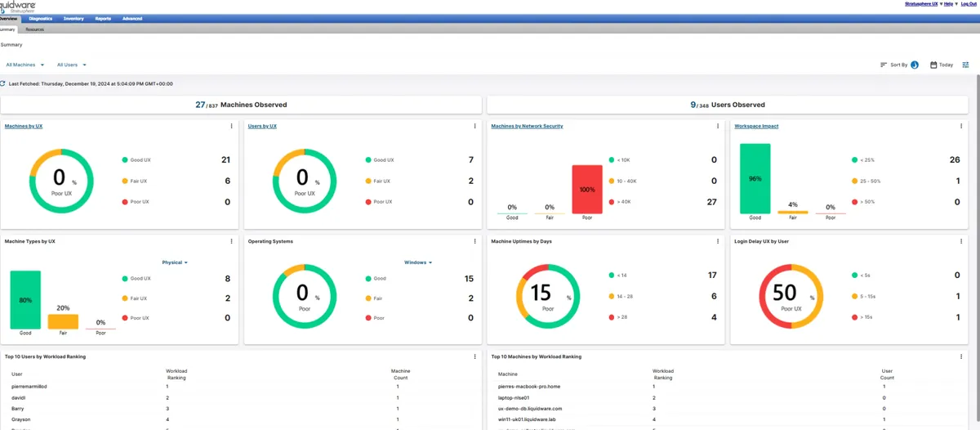Toggle the > 40K legend in Network Security
Image resolution: width=980 pixels, height=430 pixels.
click(621, 201)
